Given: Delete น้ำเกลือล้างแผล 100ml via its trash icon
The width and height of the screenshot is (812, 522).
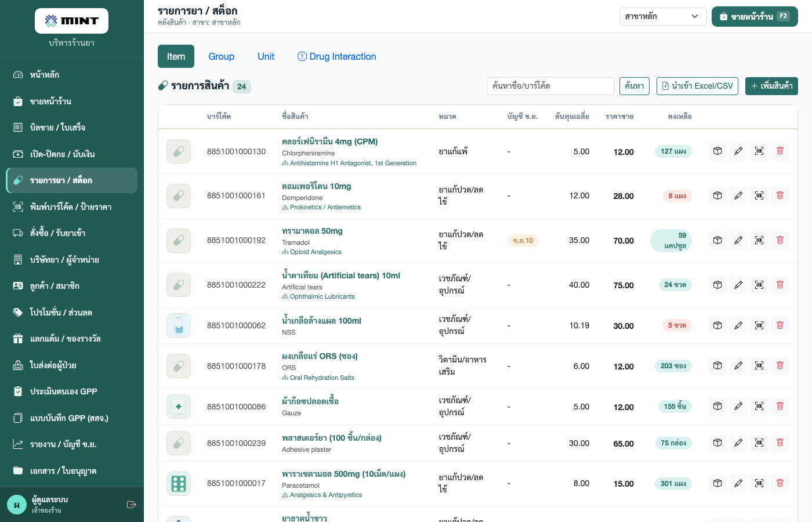Looking at the screenshot, I should (780, 325).
